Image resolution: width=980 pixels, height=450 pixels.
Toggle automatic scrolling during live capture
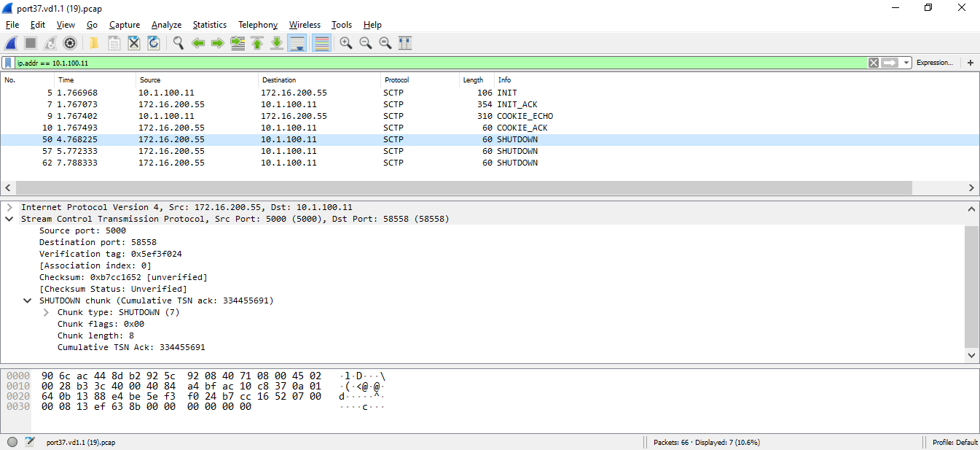[x=297, y=43]
